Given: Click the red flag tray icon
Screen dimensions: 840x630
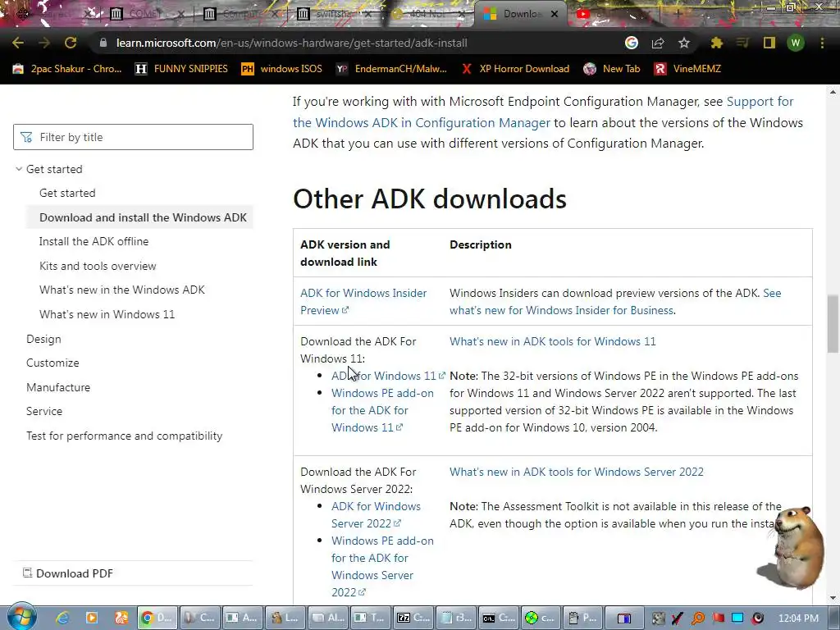Looking at the screenshot, I should [718, 618].
